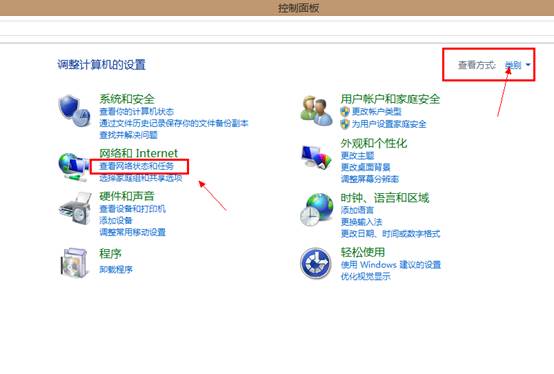Click the 轻松使用 accessibility icon
This screenshot has height=374, width=554.
[316, 263]
